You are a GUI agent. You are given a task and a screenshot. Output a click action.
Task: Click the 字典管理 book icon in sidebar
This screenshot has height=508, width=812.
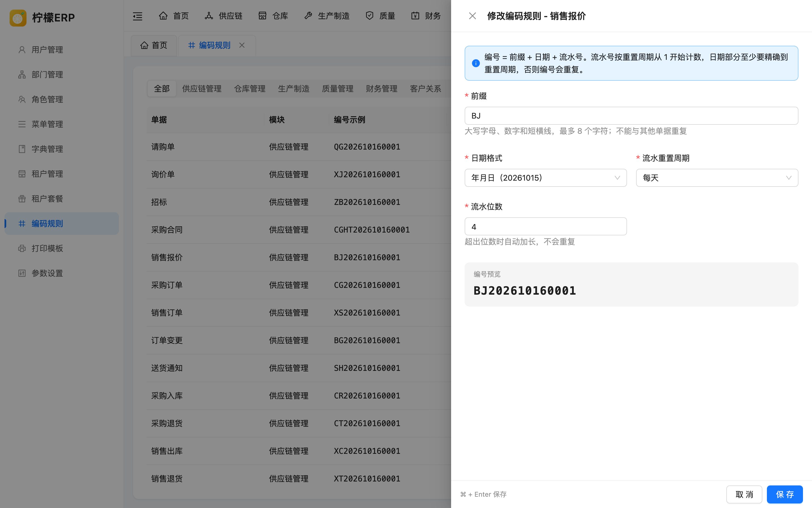click(x=22, y=149)
